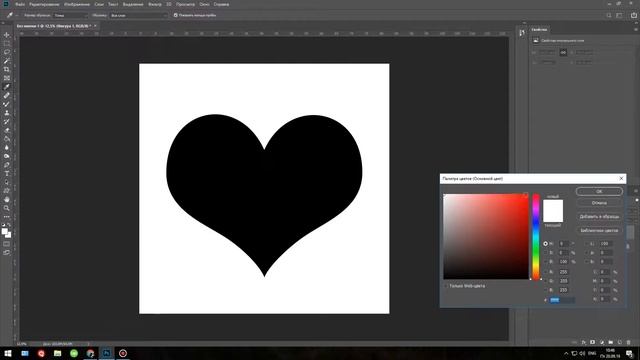The image size is (640, 360).
Task: Click Добавить в образцы button
Action: click(x=599, y=217)
